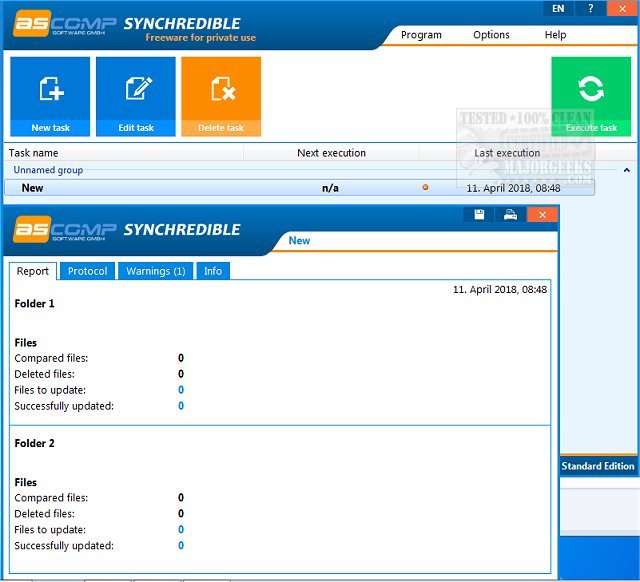This screenshot has width=640, height=582.
Task: Run the Execute task button
Action: pos(591,96)
